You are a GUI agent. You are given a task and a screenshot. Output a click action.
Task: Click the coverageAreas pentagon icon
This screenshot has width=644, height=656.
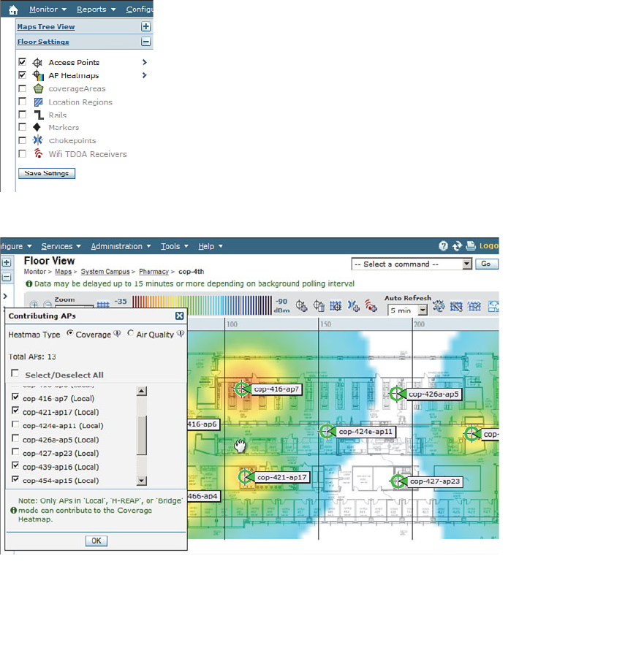pyautogui.click(x=38, y=88)
